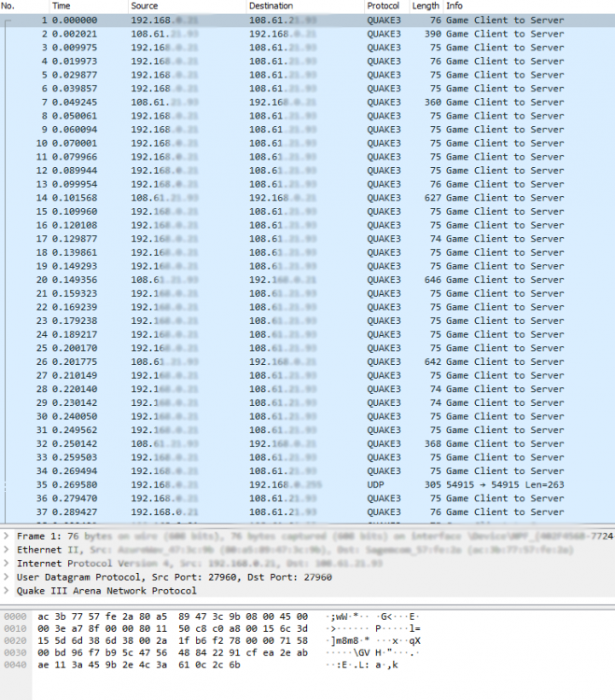Select packet 7 with length 360
Screen dimensions: 615x700
tap(308, 103)
